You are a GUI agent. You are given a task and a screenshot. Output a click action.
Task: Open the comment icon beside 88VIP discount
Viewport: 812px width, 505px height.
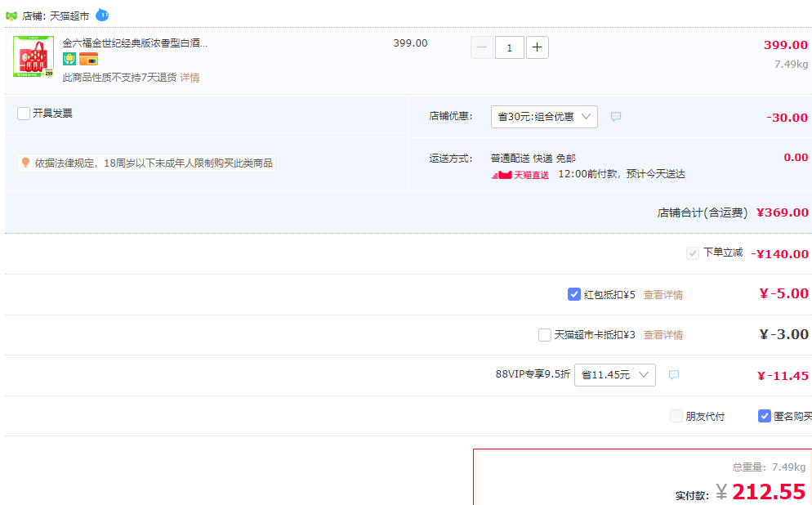click(674, 374)
